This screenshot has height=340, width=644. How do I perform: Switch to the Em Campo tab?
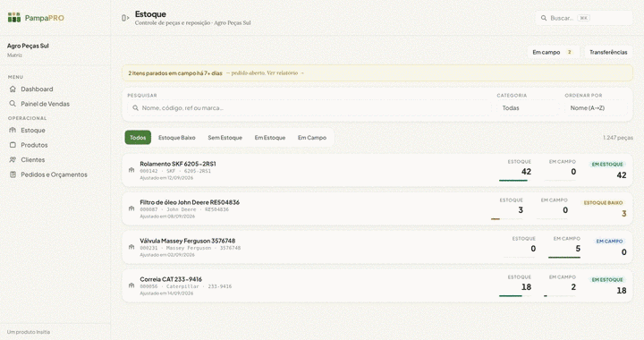click(312, 138)
